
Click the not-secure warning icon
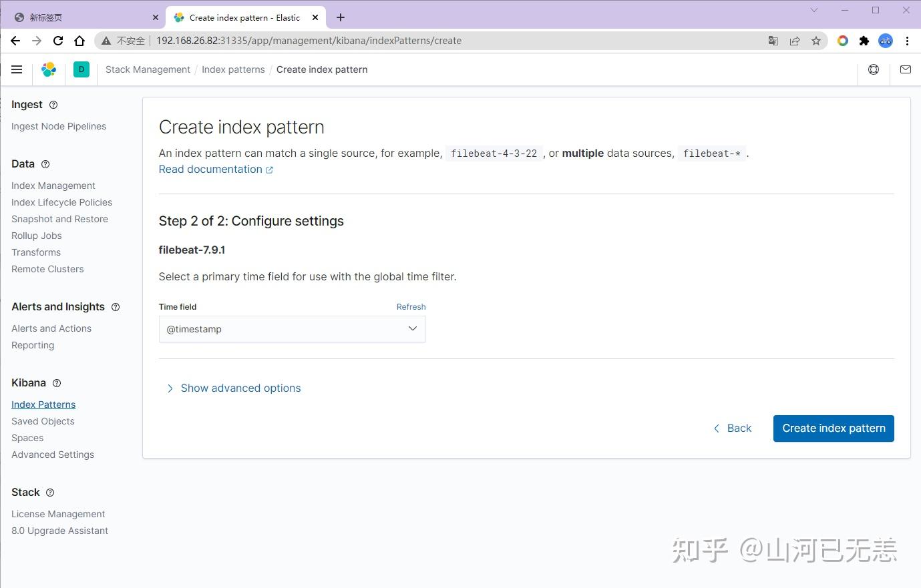click(106, 41)
